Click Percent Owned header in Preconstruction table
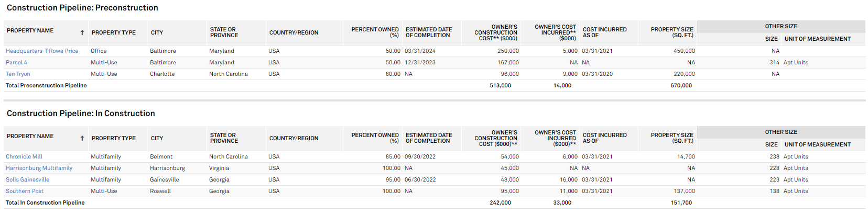This screenshot has width=868, height=215. click(x=375, y=32)
